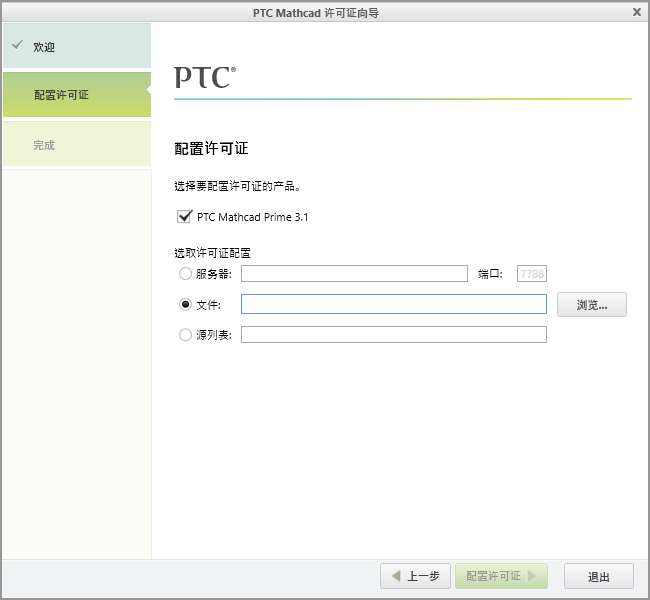650x600 pixels.
Task: Close the license wizard window
Action: tap(637, 12)
